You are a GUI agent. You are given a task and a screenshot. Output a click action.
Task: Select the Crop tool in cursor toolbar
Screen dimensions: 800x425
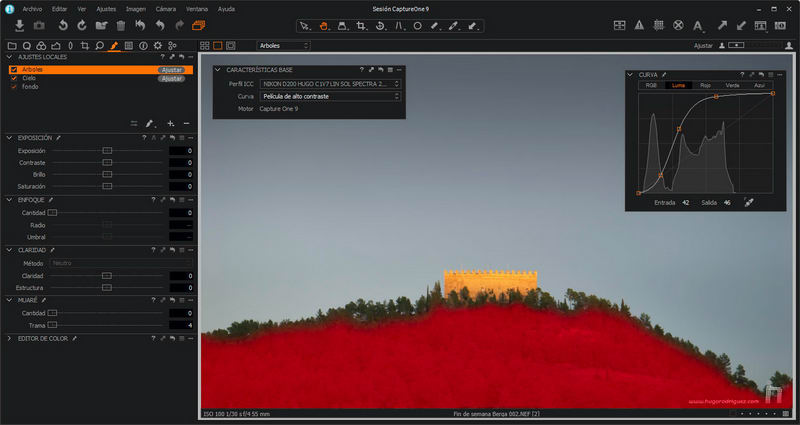[361, 26]
